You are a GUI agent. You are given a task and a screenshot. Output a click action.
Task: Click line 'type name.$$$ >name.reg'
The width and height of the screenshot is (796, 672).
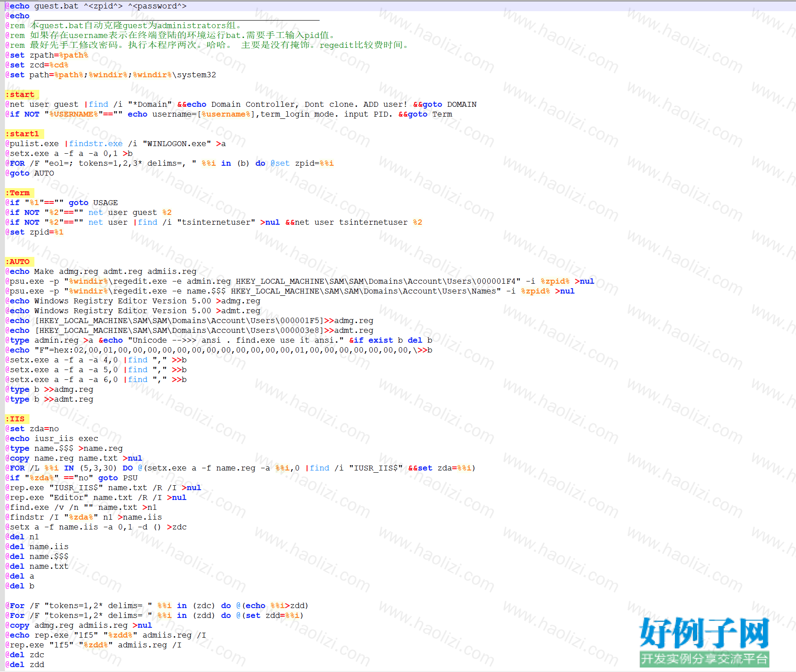(x=64, y=448)
